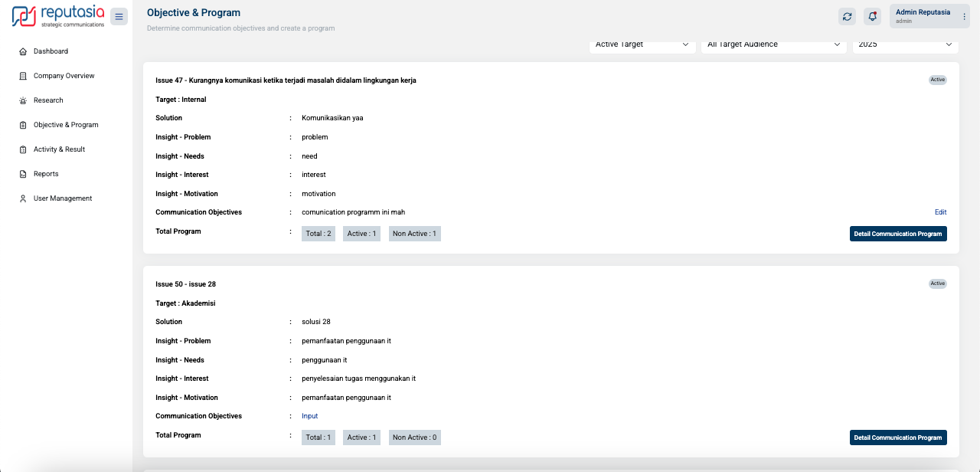Screen dimensions: 980x472
Task: Collapse the sidebar with hamburger icon
Action: point(119,16)
